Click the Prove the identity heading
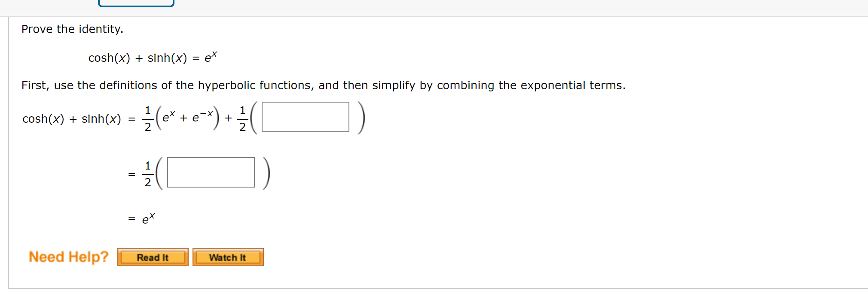The image size is (868, 303). [x=72, y=29]
